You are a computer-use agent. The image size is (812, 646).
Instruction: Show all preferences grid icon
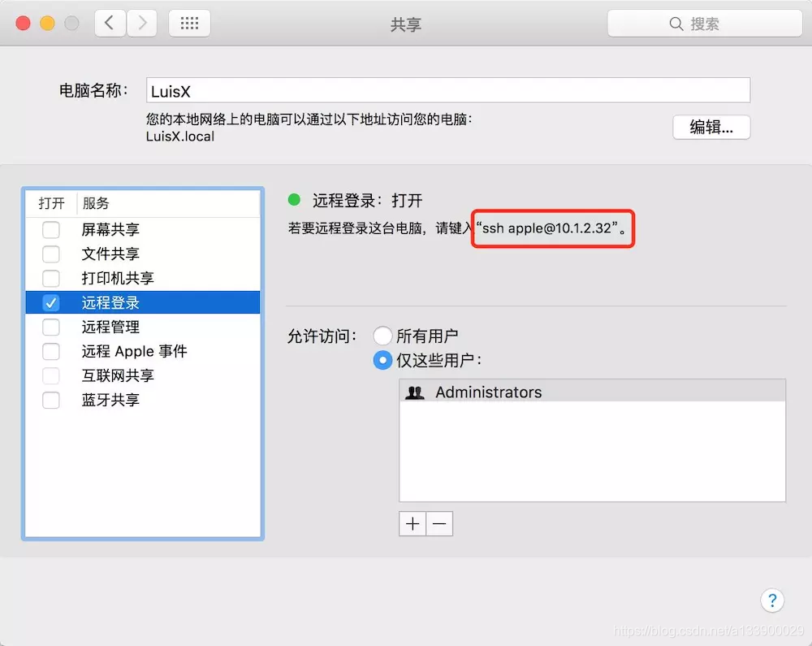click(189, 24)
